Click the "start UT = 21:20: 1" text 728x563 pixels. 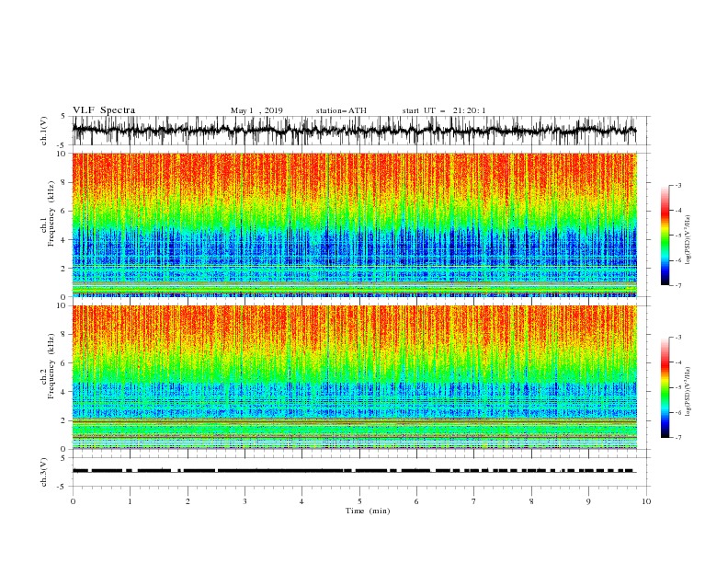point(444,110)
